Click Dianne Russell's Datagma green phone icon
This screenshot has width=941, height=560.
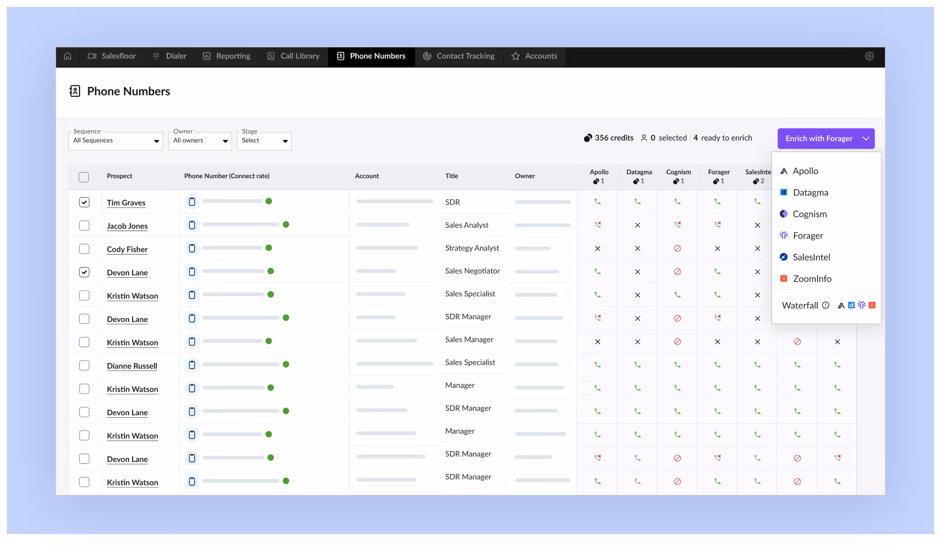click(638, 365)
